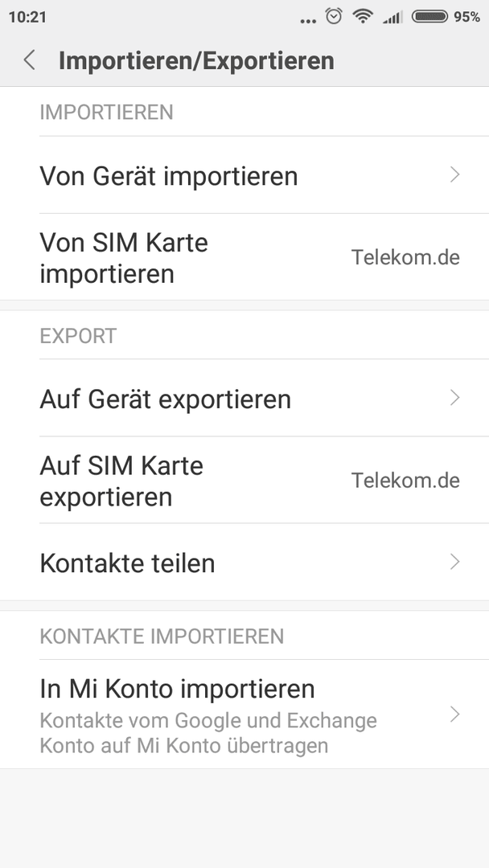Viewport: 489px width, 868px height.
Task: Tap the alarm clock status icon
Action: click(334, 16)
